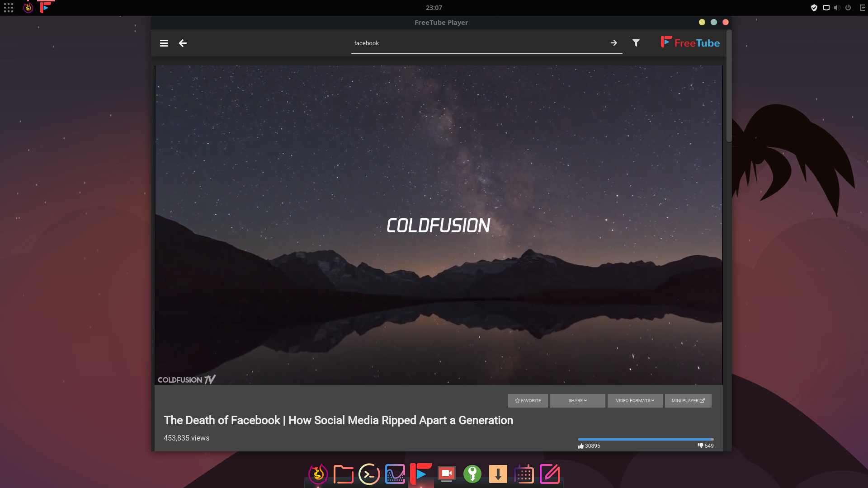
Task: Open the file manager folder in dock
Action: 344,474
